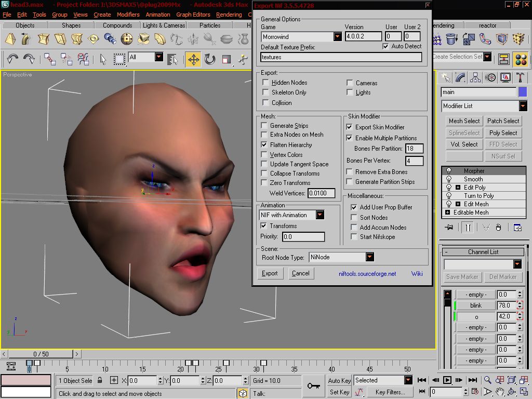The height and width of the screenshot is (399, 532).
Task: Open the File menu
Action: tap(7, 15)
